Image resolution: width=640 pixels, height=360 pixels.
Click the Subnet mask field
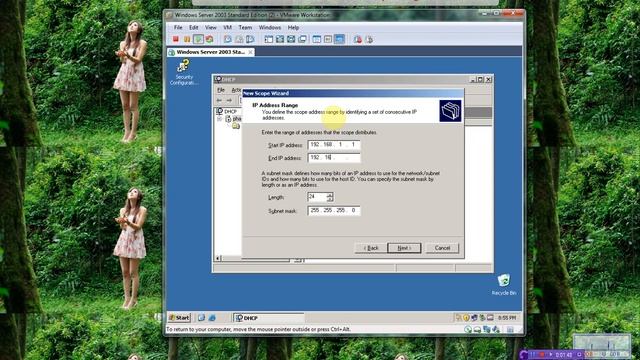click(334, 211)
